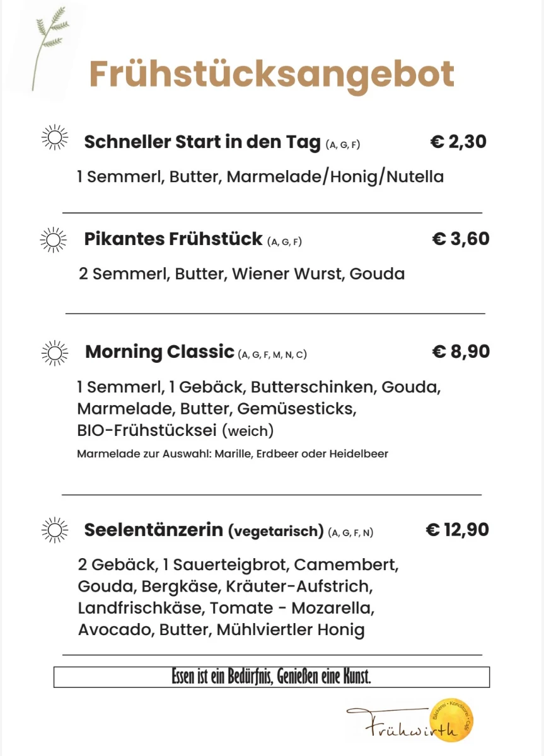Click the Marmelade zur Auswahl note

[x=233, y=454]
